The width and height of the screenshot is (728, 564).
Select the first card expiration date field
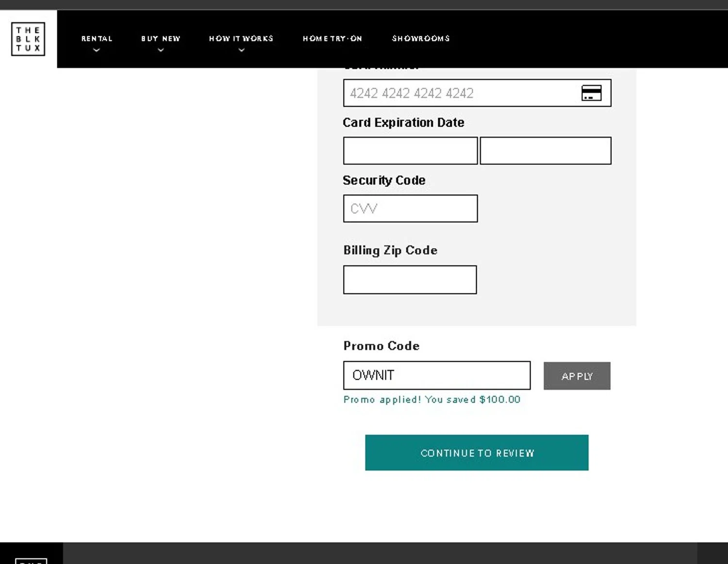coord(411,150)
